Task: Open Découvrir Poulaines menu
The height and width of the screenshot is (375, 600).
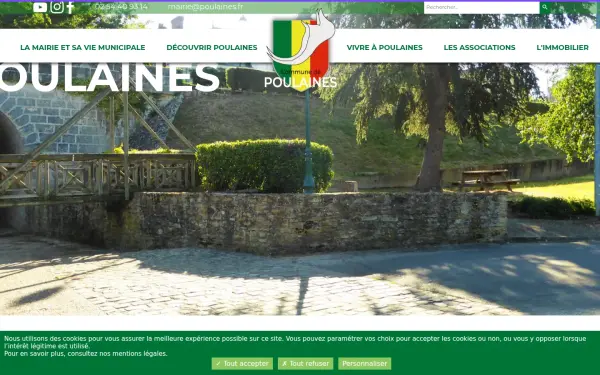Action: pos(212,47)
